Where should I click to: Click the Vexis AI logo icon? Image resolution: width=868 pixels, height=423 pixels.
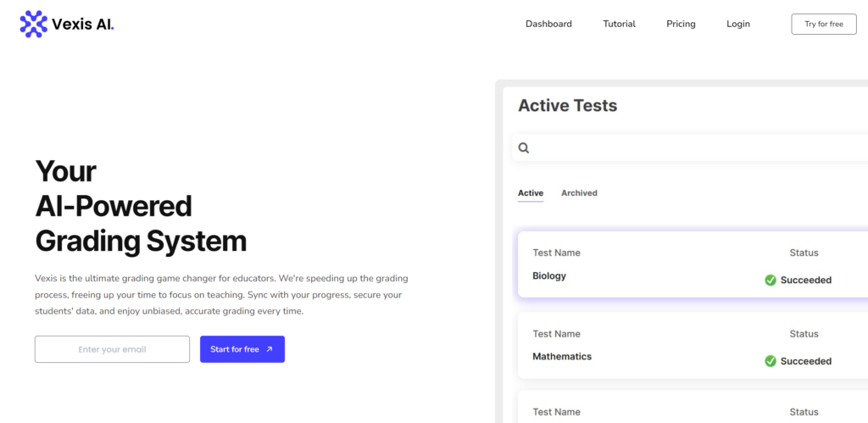coord(34,24)
